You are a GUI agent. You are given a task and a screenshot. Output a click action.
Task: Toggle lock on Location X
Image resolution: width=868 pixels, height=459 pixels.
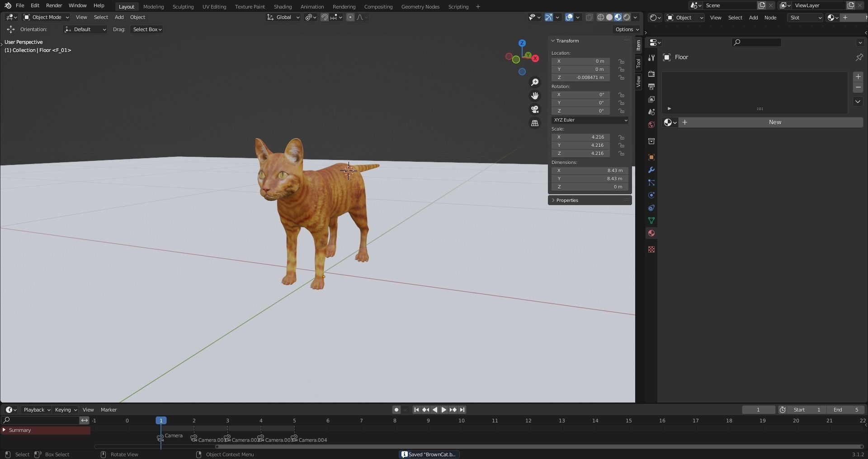coord(622,61)
